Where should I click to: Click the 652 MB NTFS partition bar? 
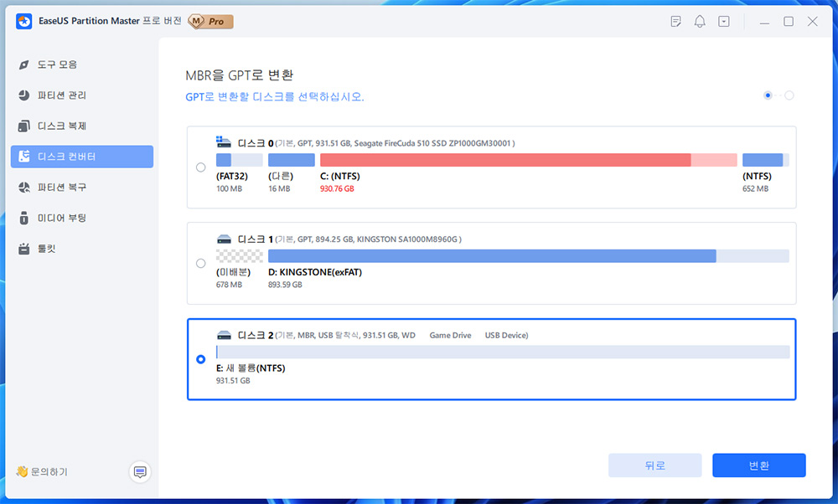pos(766,160)
